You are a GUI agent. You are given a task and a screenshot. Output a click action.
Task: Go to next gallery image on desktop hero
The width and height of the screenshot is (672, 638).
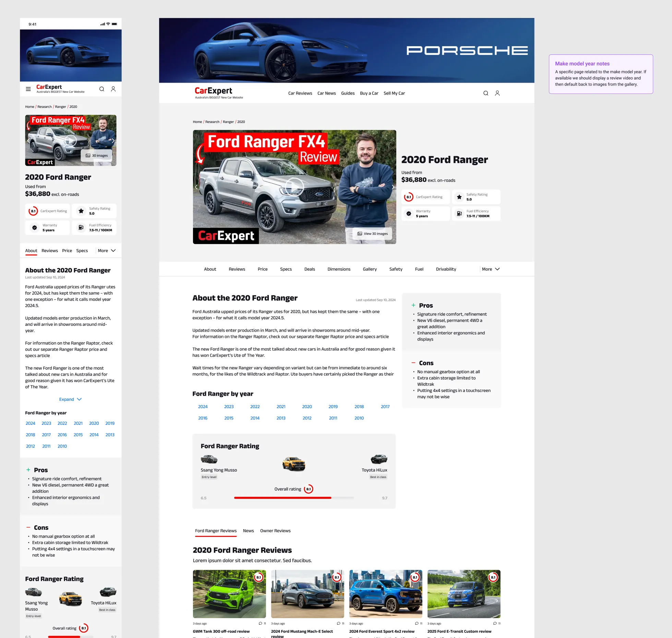393,187
